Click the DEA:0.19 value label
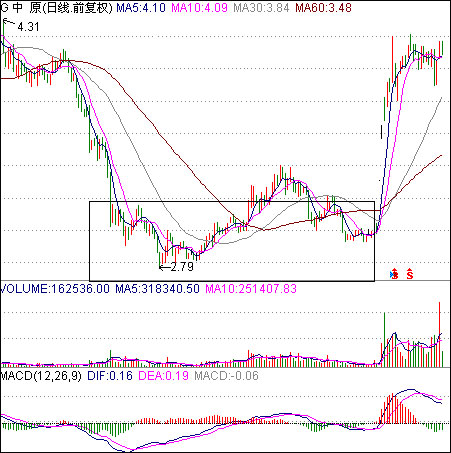The image size is (451, 453). (x=163, y=376)
